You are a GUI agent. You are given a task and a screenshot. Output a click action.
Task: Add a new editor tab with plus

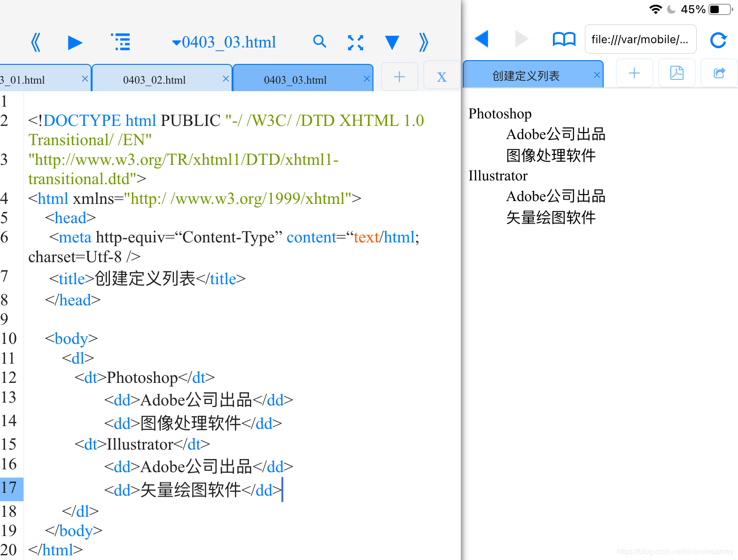point(399,77)
